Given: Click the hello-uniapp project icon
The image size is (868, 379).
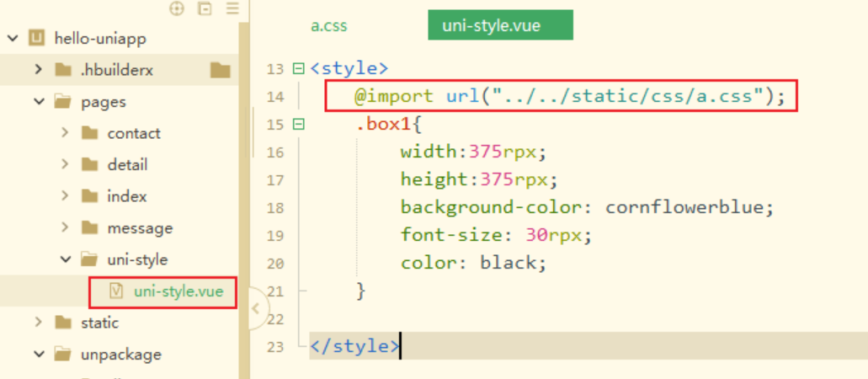Looking at the screenshot, I should click(36, 38).
